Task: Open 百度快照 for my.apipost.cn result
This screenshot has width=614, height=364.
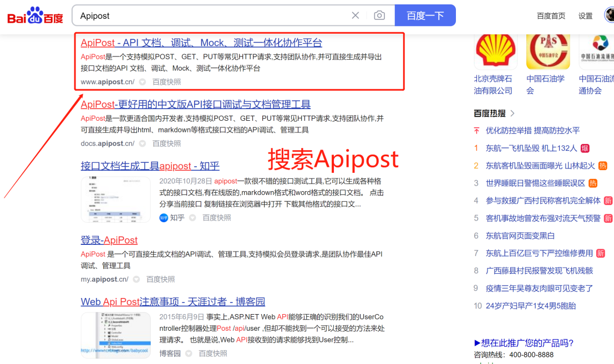Action: coord(160,280)
